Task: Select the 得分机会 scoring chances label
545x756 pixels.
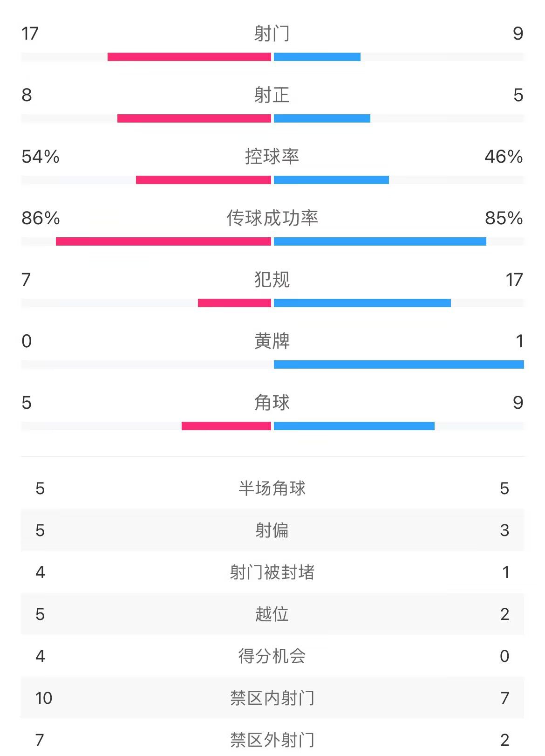Action: 272,656
